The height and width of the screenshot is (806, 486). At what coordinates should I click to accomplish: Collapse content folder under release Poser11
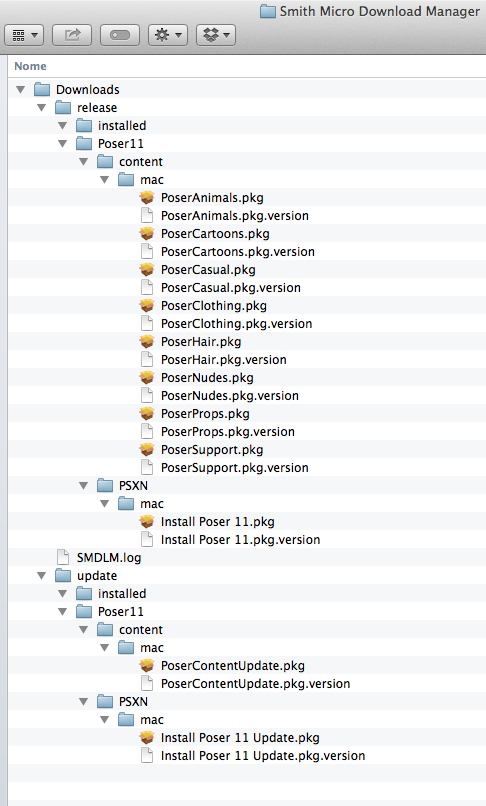tap(84, 161)
